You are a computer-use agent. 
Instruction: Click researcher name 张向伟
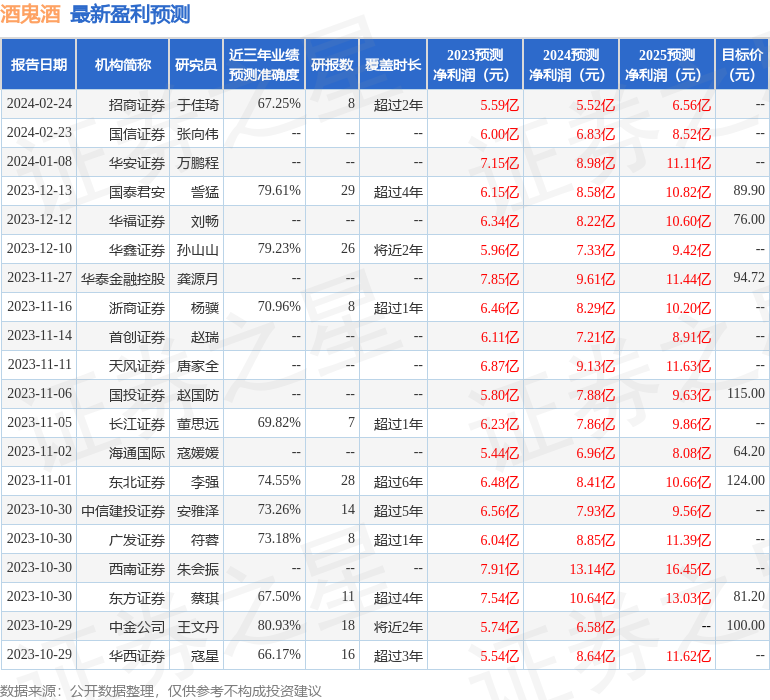pos(198,134)
